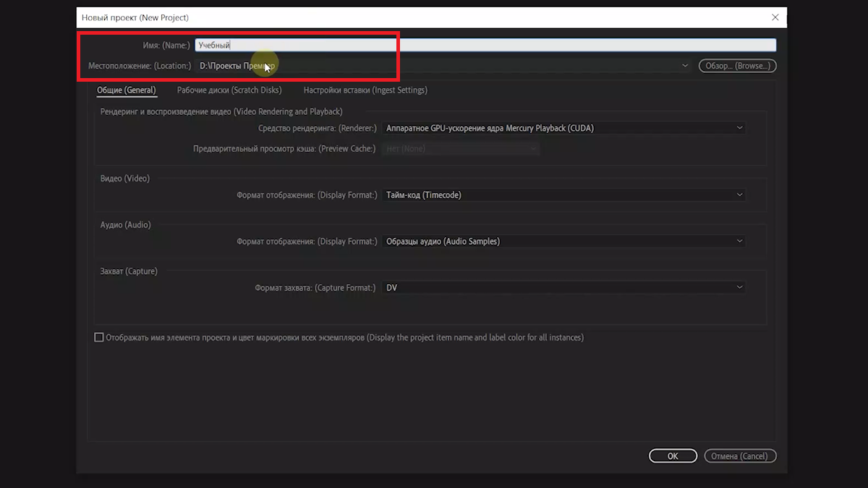Image resolution: width=868 pixels, height=488 pixels.
Task: Click the Capture section heading
Action: (129, 271)
